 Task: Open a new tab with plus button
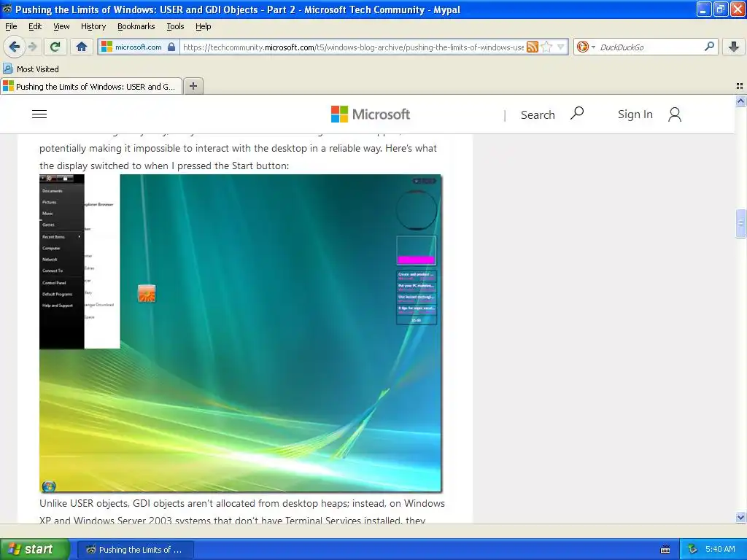[193, 86]
